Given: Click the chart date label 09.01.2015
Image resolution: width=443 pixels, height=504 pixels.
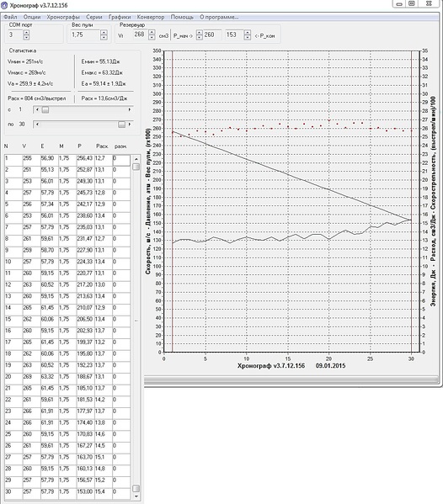Looking at the screenshot, I should click(330, 366).
